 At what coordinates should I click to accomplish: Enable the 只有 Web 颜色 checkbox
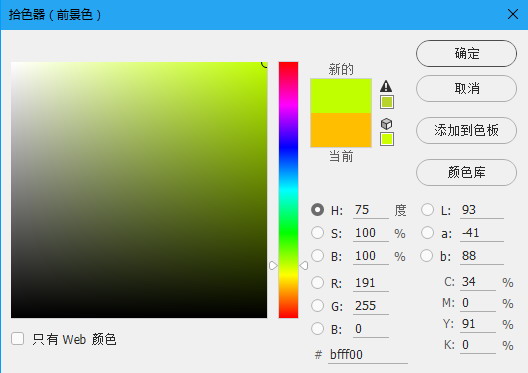[x=18, y=339]
